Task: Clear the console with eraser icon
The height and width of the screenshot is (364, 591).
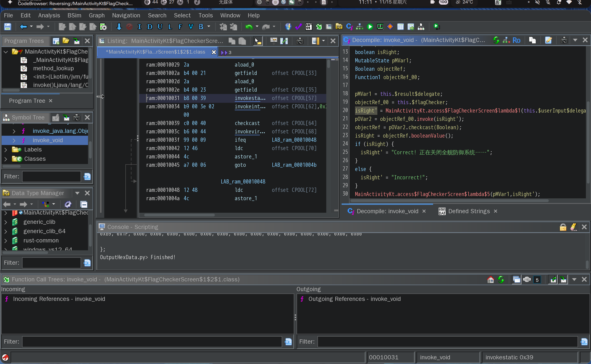Action: (x=573, y=227)
